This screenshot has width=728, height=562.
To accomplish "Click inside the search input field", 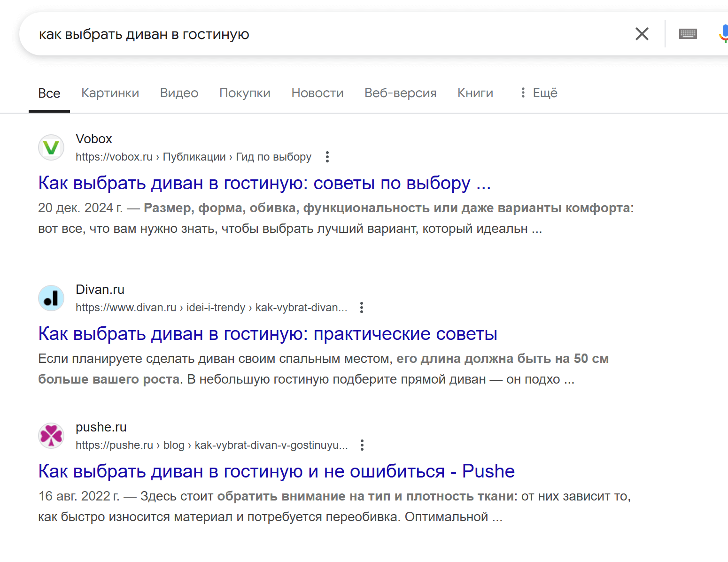I will point(282,33).
